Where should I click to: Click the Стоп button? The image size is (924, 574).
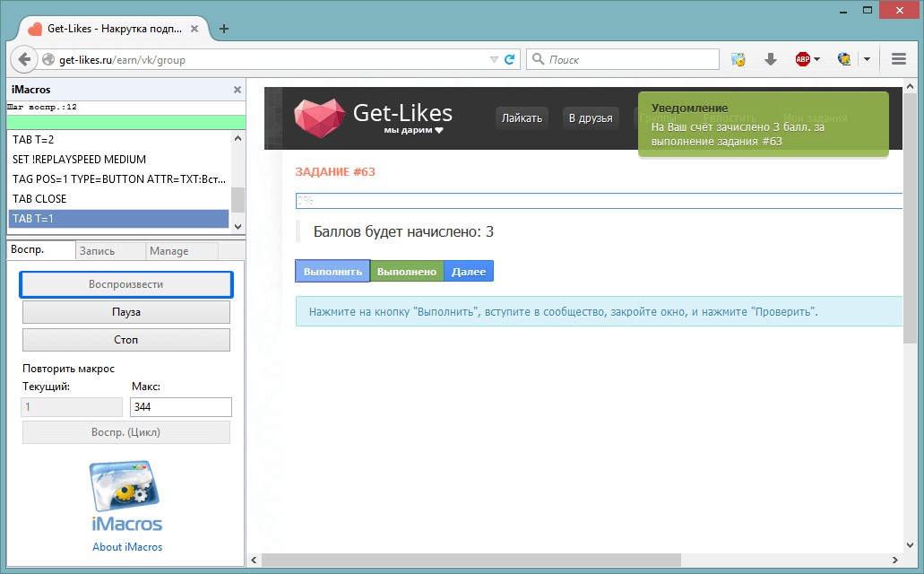pyautogui.click(x=126, y=340)
